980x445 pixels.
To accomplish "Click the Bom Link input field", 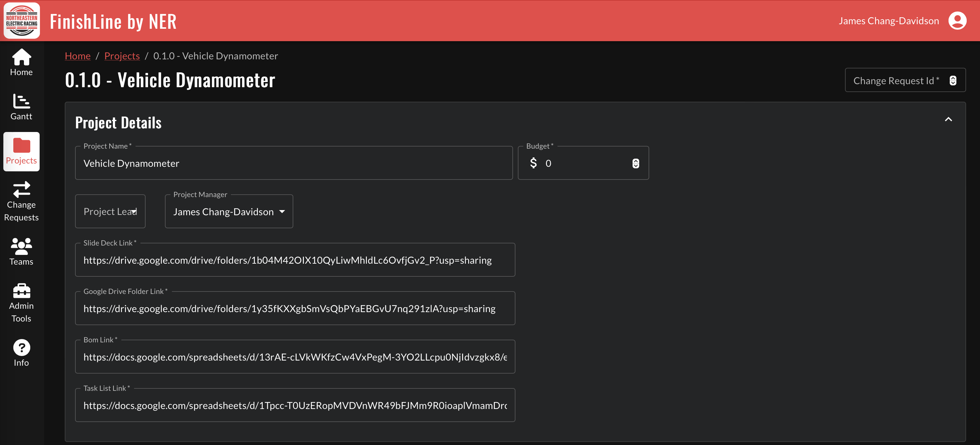I will (x=295, y=357).
